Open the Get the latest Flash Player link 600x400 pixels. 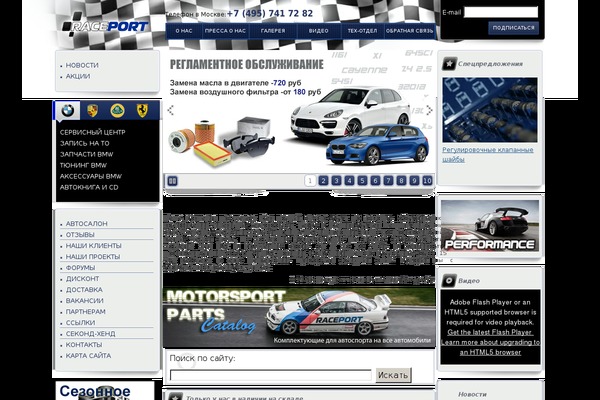(490, 332)
